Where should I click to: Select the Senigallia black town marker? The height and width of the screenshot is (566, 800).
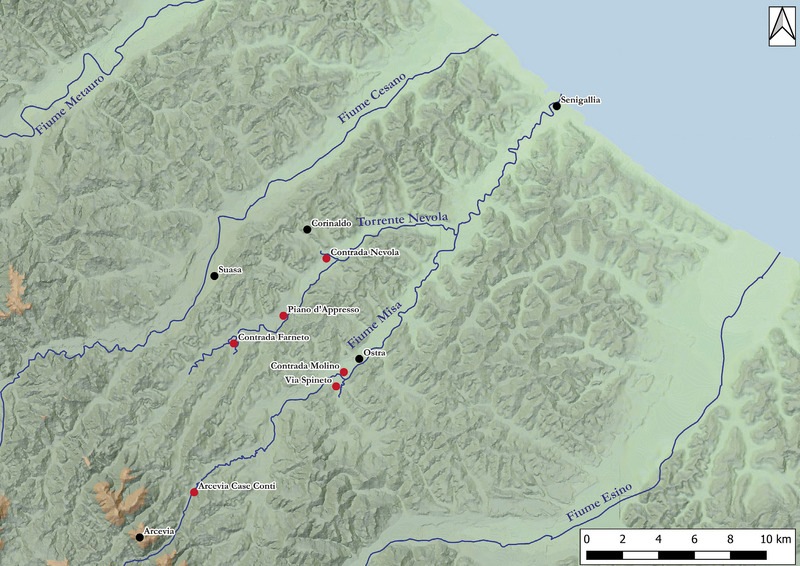tap(556, 106)
